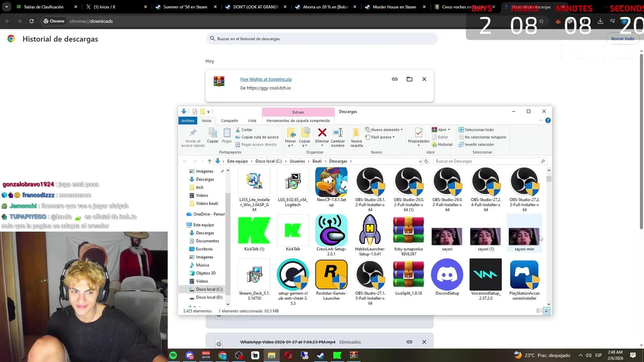Screen dimensions: 644x362
Task: Switch to Murder House en Steam tab
Action: pyautogui.click(x=394, y=7)
